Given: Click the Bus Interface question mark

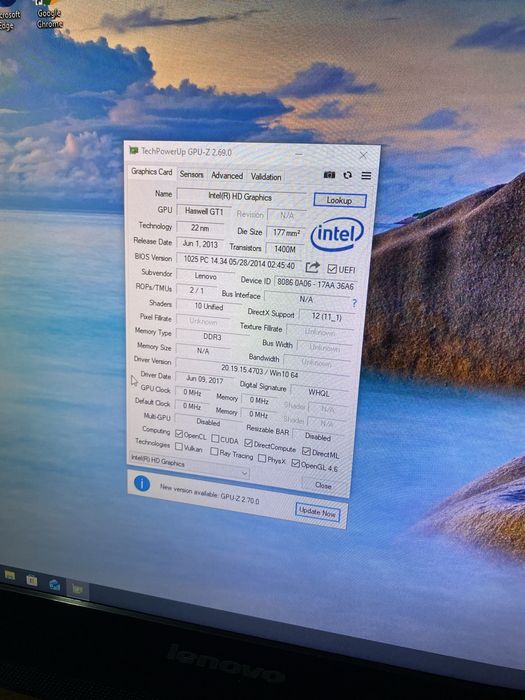Looking at the screenshot, I should click(x=354, y=303).
